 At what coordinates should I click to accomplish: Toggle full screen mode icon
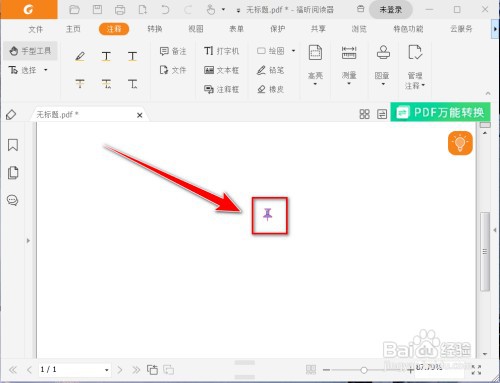coord(477,370)
